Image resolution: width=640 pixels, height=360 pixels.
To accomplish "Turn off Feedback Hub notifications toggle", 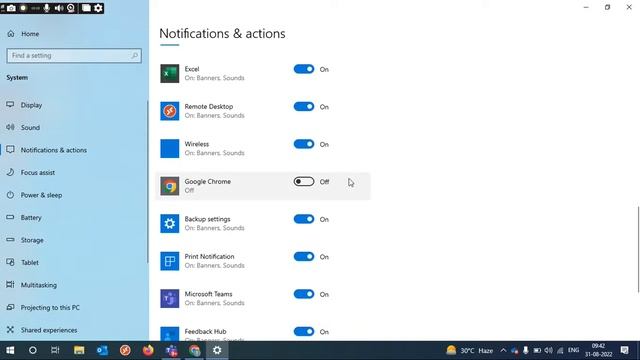I will tap(304, 331).
